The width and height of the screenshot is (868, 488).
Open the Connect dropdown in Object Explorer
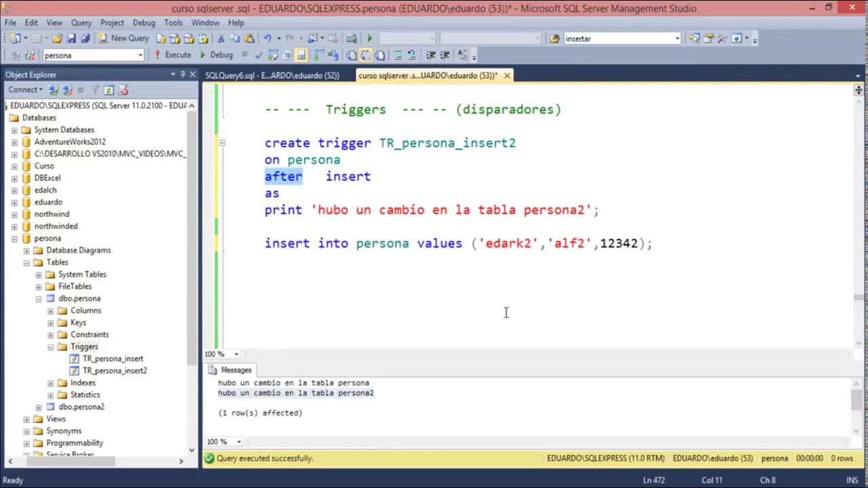(25, 89)
